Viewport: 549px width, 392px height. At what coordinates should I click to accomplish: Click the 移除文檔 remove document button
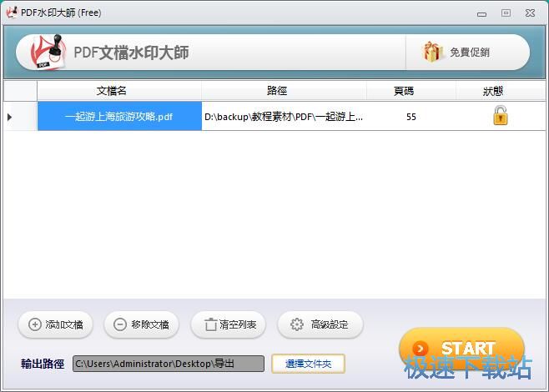pos(142,324)
